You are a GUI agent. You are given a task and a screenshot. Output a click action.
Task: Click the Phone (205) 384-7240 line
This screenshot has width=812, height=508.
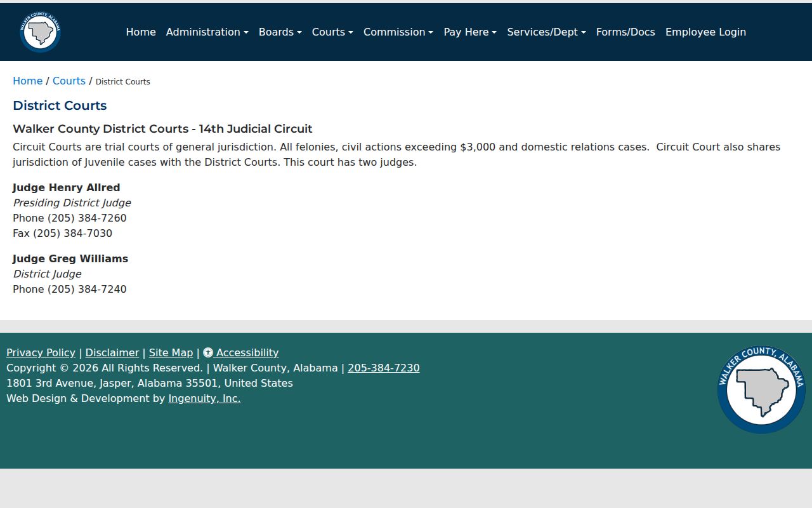[x=70, y=289]
